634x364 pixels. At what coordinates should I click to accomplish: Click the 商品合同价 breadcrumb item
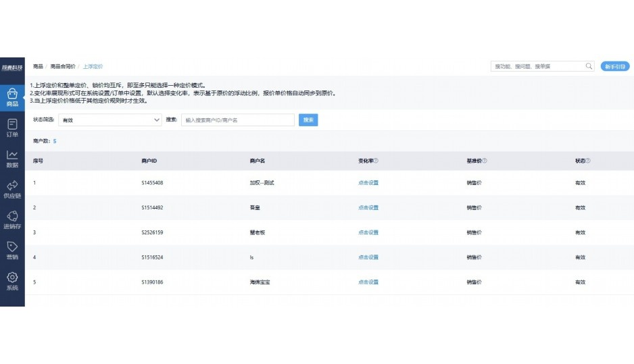(x=63, y=67)
